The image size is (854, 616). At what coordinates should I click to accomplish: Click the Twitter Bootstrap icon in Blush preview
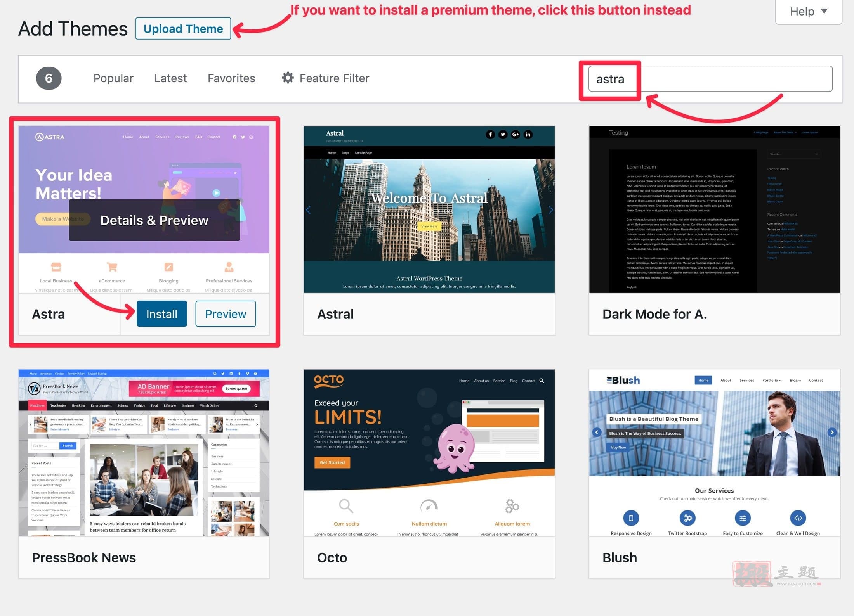click(x=687, y=518)
